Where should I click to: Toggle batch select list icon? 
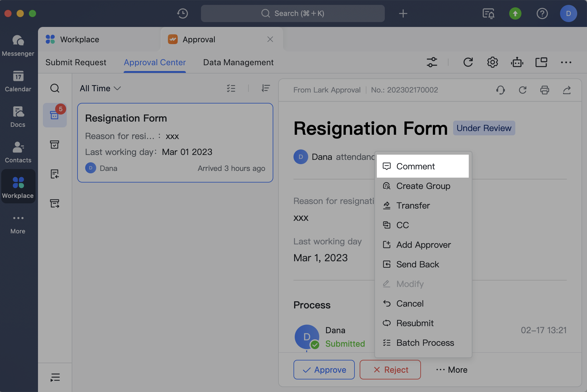(x=231, y=89)
